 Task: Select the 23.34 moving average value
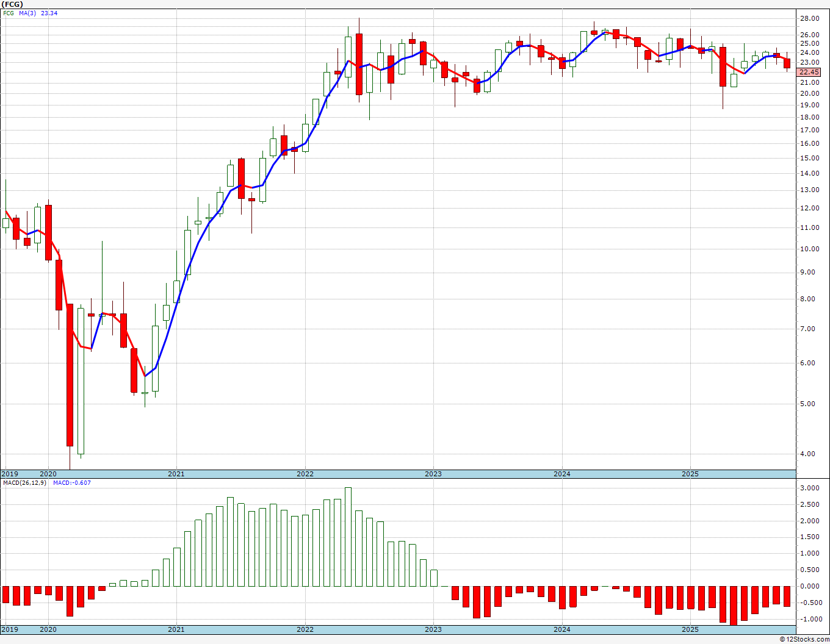[49, 13]
